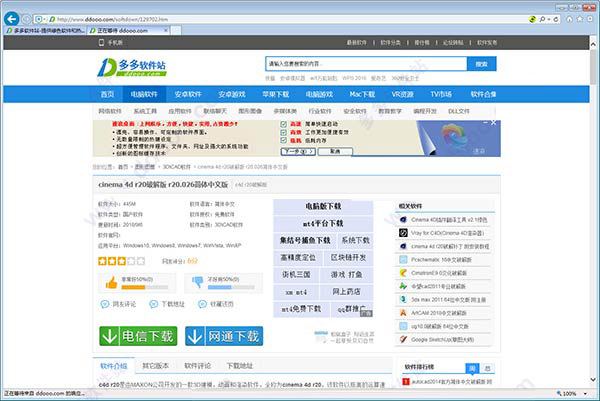Open the 网上药店 ad link
The height and width of the screenshot is (401, 600).
347,292
